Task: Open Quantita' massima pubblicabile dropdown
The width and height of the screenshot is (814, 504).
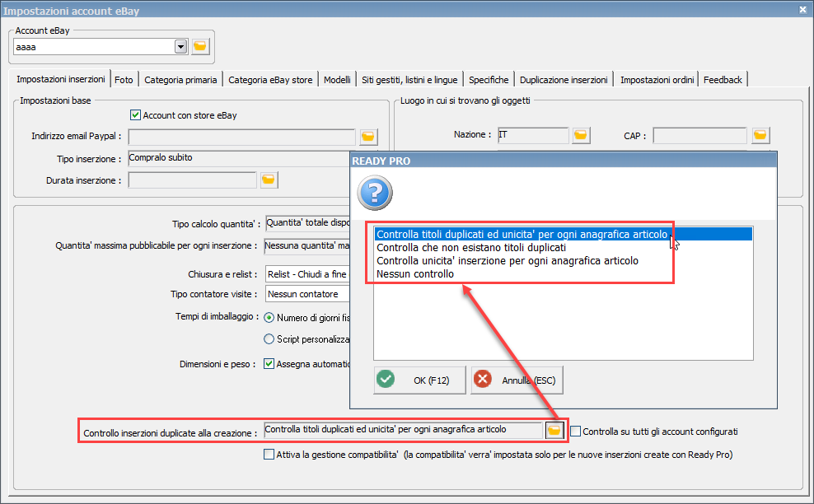Action: point(306,245)
